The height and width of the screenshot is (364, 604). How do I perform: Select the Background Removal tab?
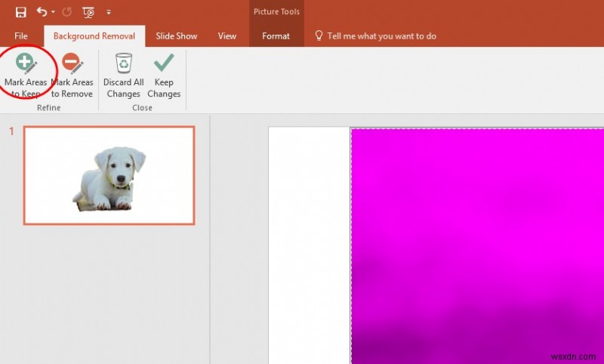click(94, 36)
